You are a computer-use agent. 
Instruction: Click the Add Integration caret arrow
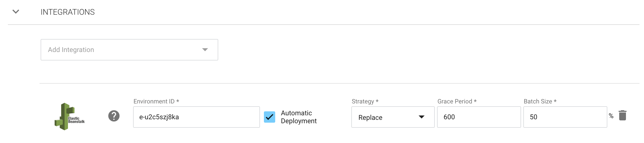pyautogui.click(x=205, y=50)
